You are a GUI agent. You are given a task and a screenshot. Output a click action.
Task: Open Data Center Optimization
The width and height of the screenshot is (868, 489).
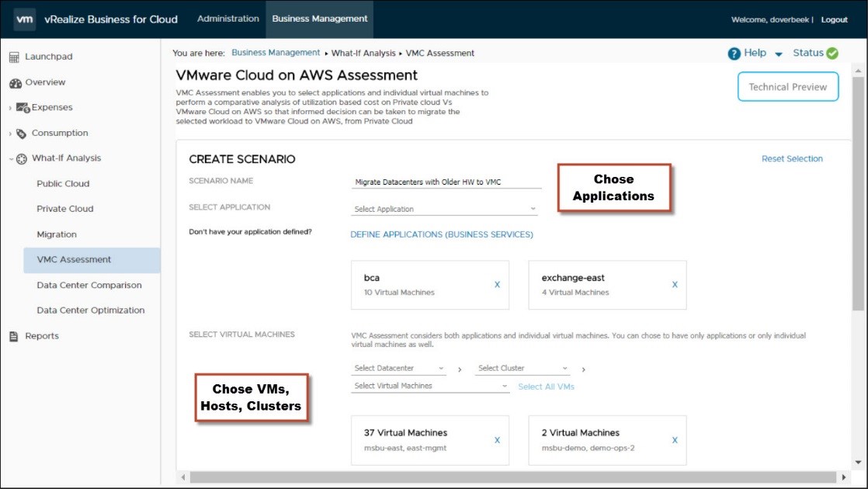click(x=91, y=310)
